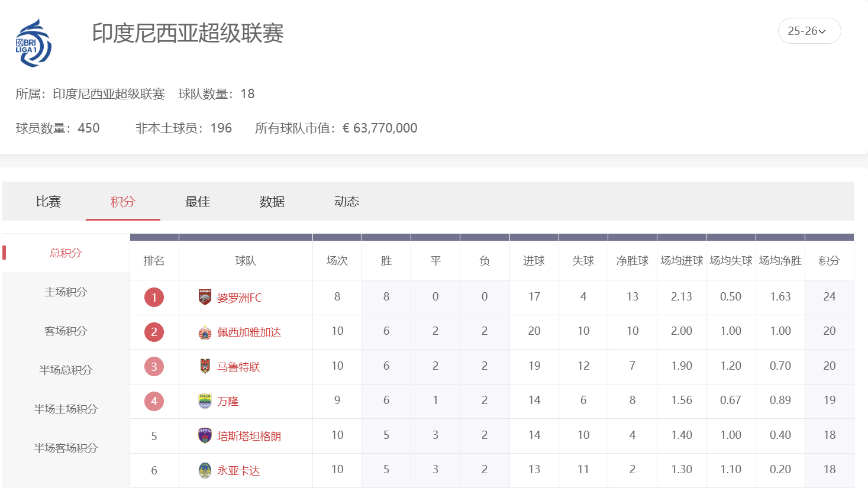
Task: Click the BRI Liga 1 league logo
Action: pyautogui.click(x=34, y=43)
